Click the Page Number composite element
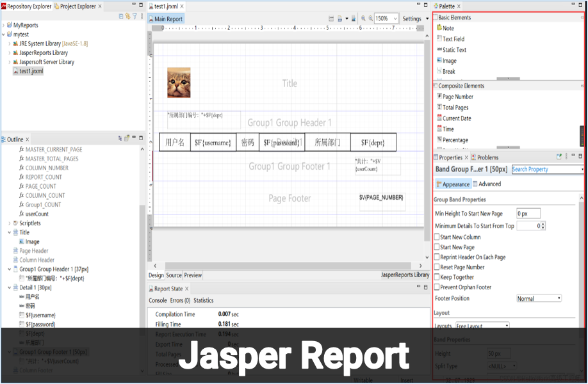 click(x=457, y=97)
